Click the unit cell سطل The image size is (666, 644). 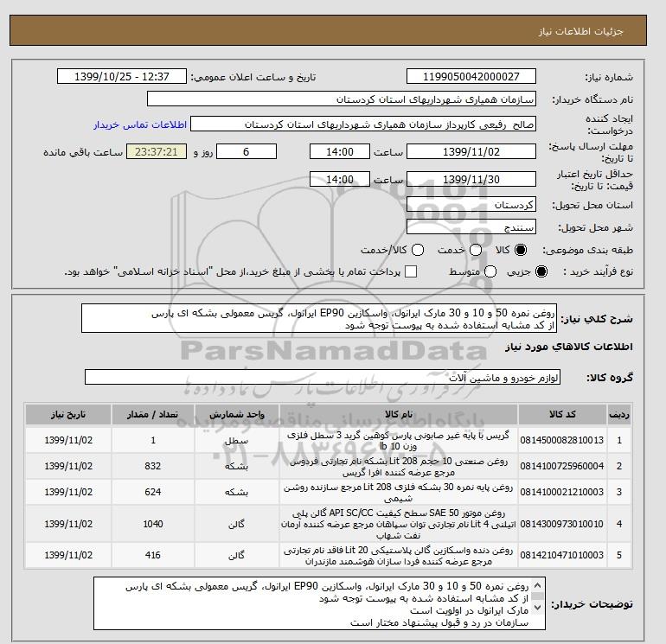[x=237, y=441]
